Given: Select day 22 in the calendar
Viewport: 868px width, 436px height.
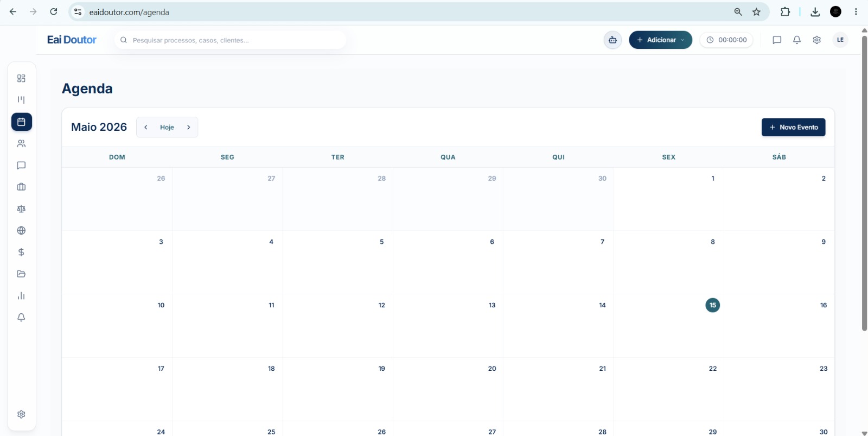Looking at the screenshot, I should [x=713, y=369].
